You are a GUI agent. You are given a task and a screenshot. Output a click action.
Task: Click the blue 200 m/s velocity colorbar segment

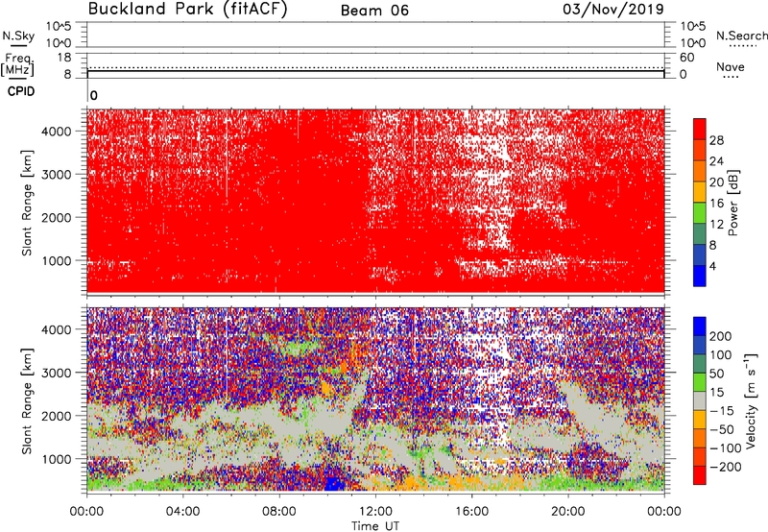coord(700,326)
